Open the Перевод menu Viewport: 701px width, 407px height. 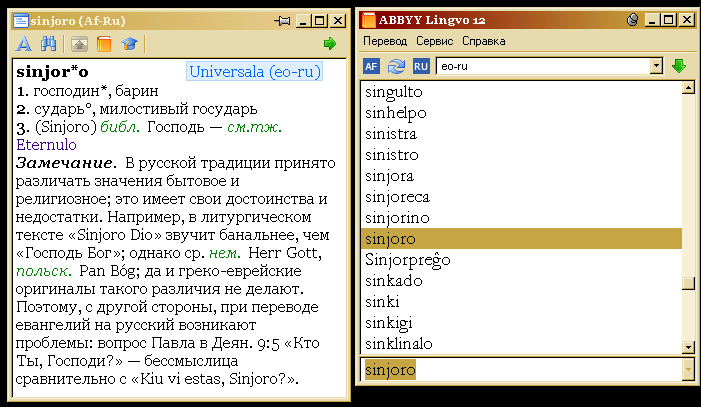tap(385, 41)
